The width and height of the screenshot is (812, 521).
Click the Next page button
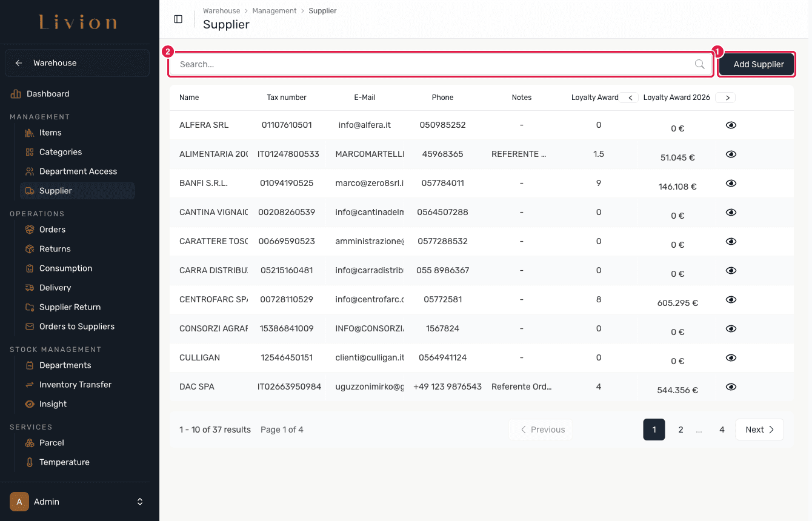(759, 430)
